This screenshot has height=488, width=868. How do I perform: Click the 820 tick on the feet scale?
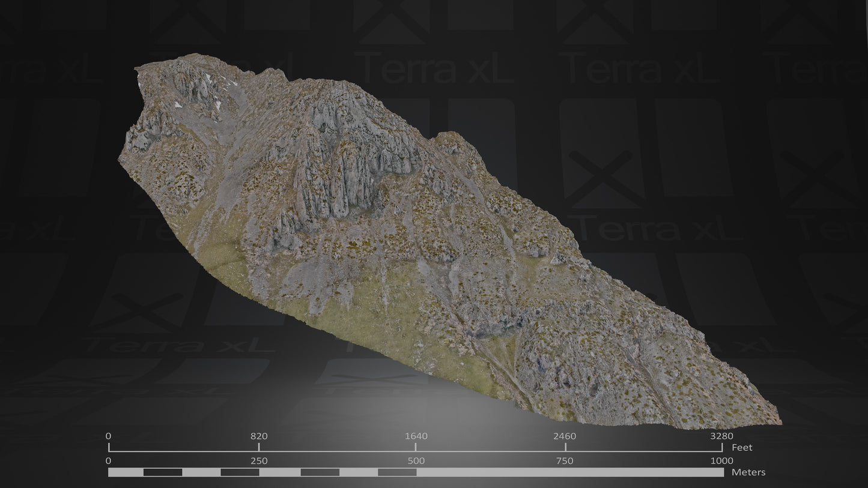click(258, 436)
